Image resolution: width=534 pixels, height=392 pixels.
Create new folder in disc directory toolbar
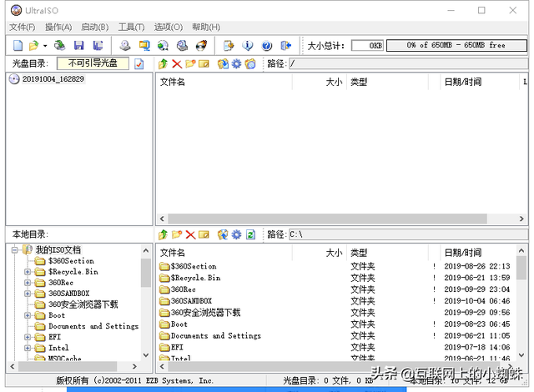tap(190, 63)
